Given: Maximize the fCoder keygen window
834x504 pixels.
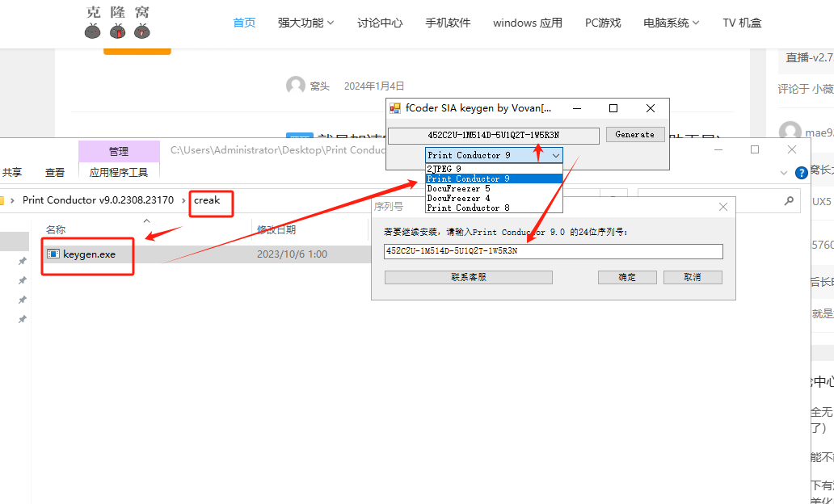Looking at the screenshot, I should (613, 108).
